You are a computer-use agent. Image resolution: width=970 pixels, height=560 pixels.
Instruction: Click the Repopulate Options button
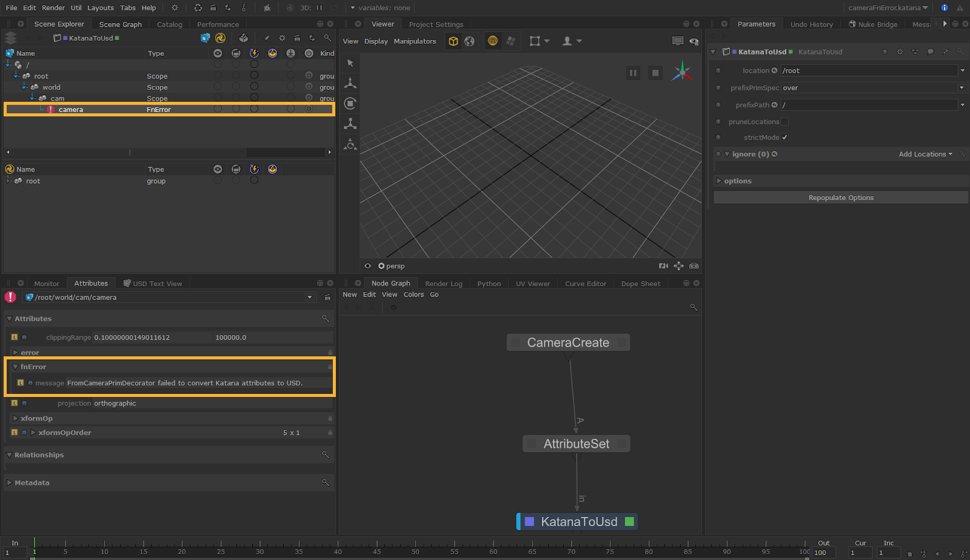click(841, 198)
